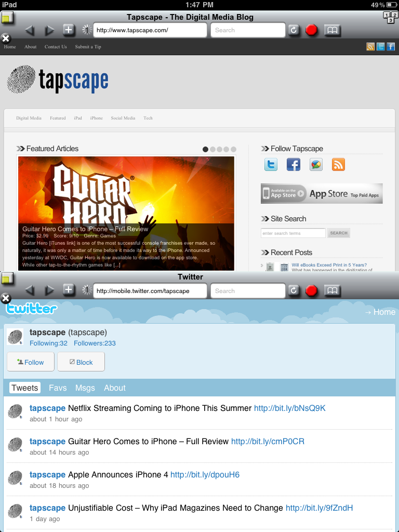The width and height of the screenshot is (399, 532).
Task: Click the tapscape.com URL address field
Action: (150, 30)
